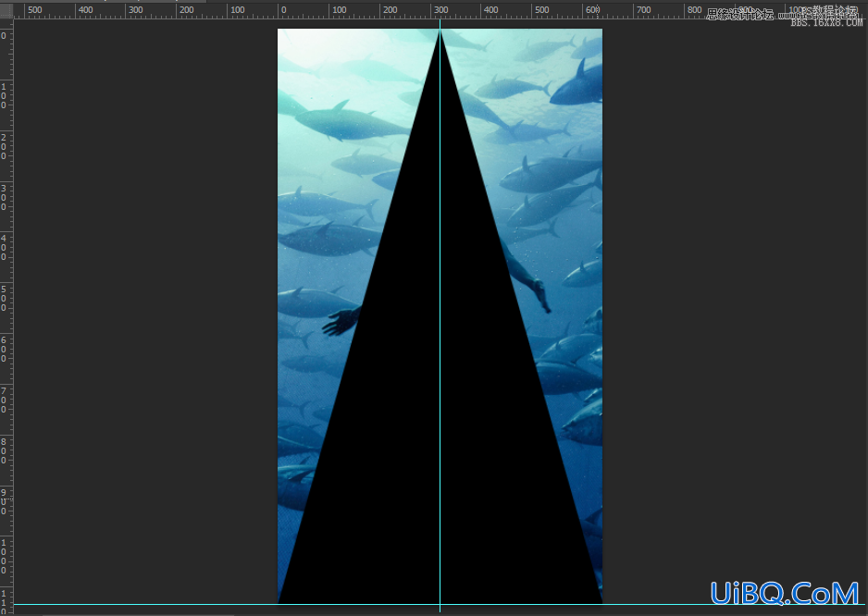Click the '700' mark on horizontal ruler
This screenshot has width=868, height=616.
(644, 10)
